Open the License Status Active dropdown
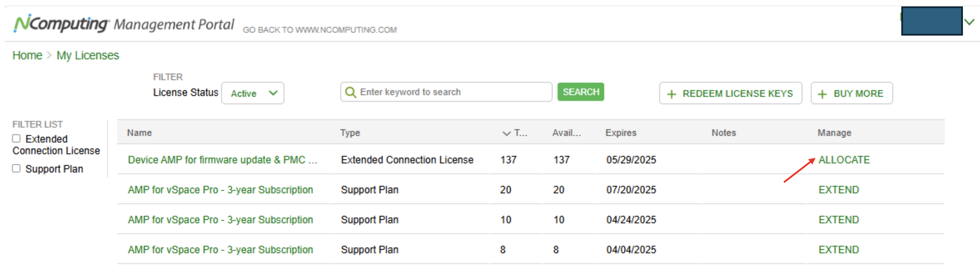This screenshot has width=980, height=270. click(253, 93)
